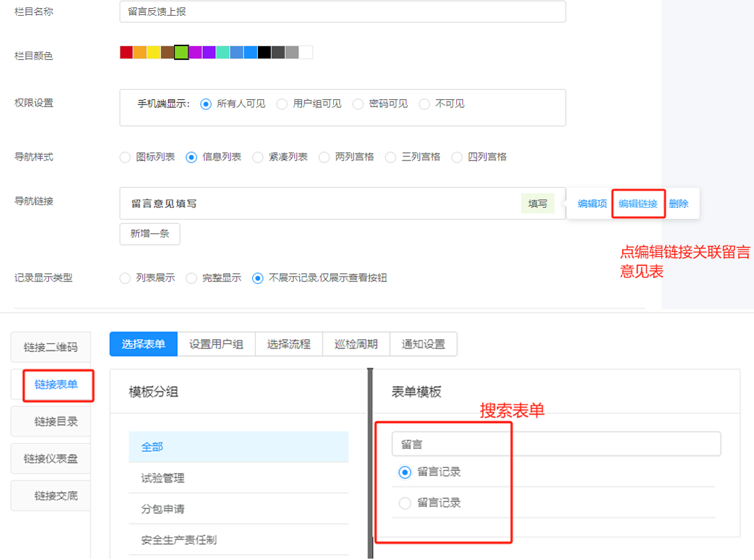This screenshot has height=560, width=754.
Task: Open 编辑项 for the navigation link
Action: pos(592,204)
